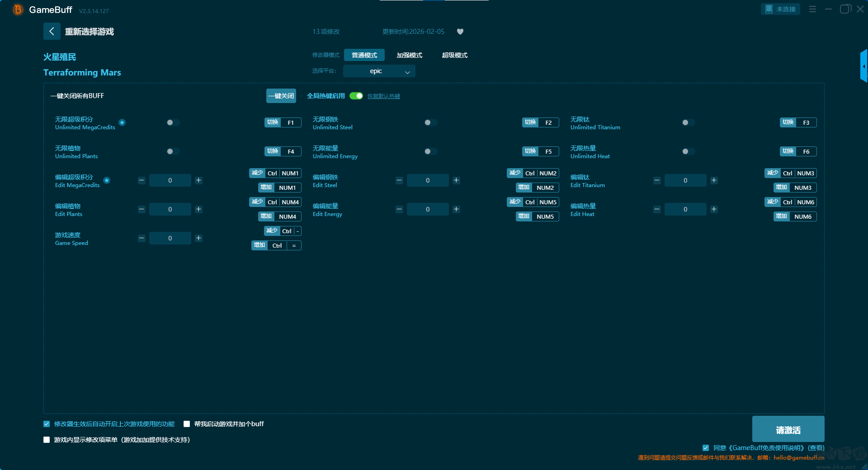The width and height of the screenshot is (868, 470).
Task: Decrease Edit Steel value with minus
Action: (x=399, y=180)
